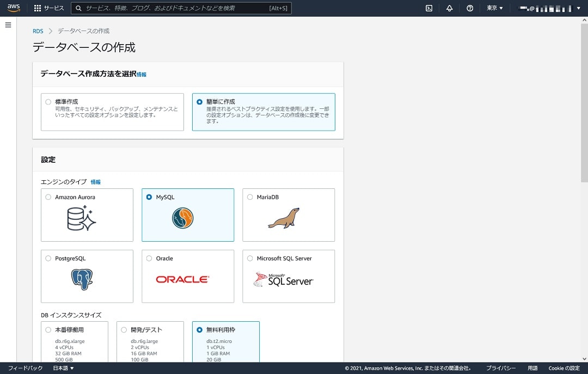
Task: Open the hamburger side navigation menu
Action: 8,25
